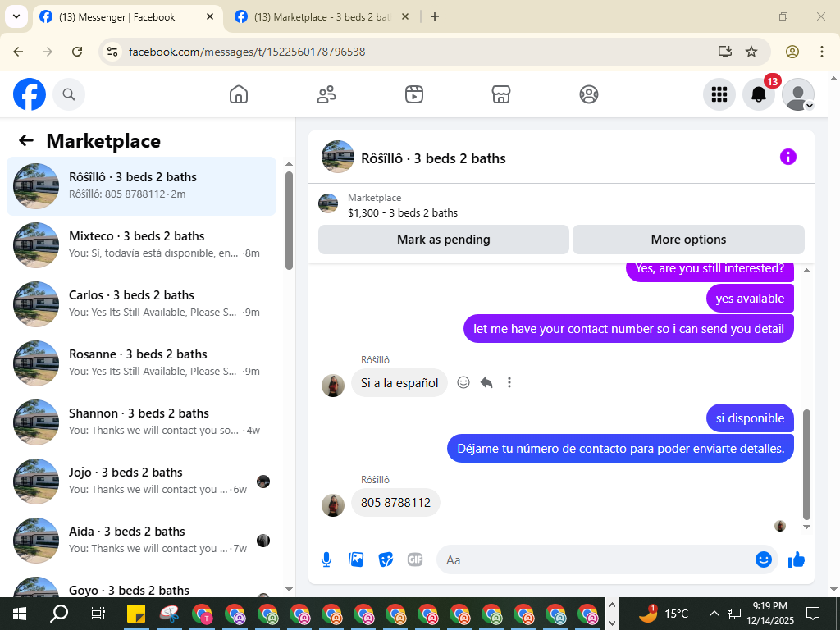The height and width of the screenshot is (630, 840).
Task: Open emoji picker in message box
Action: pyautogui.click(x=764, y=559)
